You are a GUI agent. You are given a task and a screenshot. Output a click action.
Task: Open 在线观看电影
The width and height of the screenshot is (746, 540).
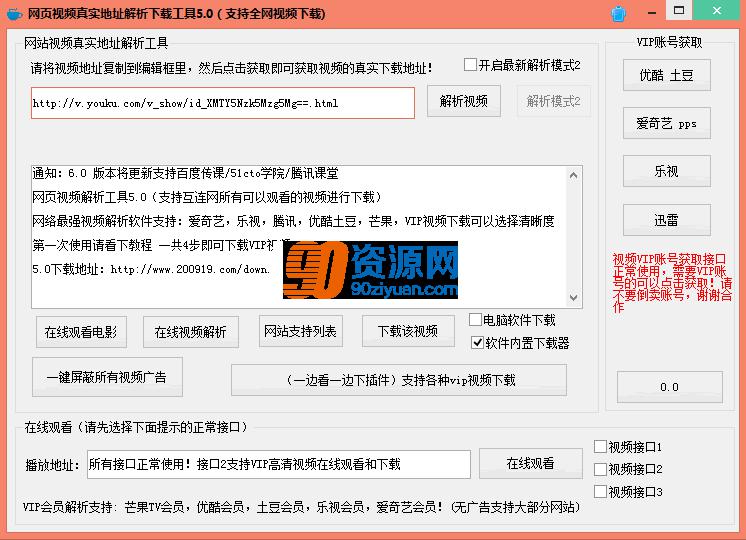[81, 332]
